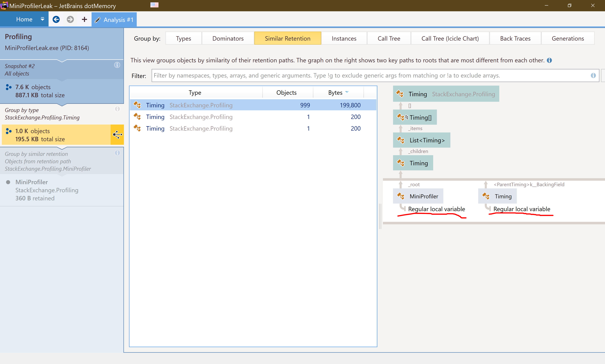The width and height of the screenshot is (605, 364).
Task: Click the forward navigation arrow icon
Action: (x=70, y=19)
